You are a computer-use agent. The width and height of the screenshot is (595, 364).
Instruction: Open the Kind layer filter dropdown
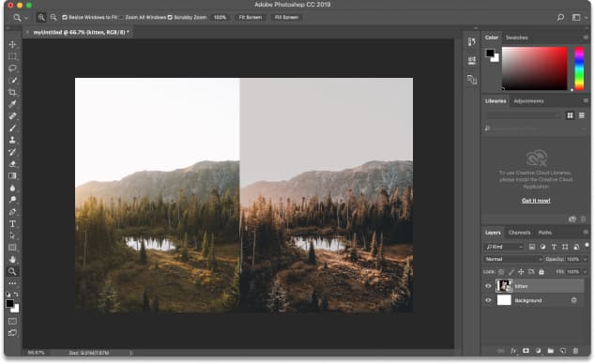click(x=504, y=247)
